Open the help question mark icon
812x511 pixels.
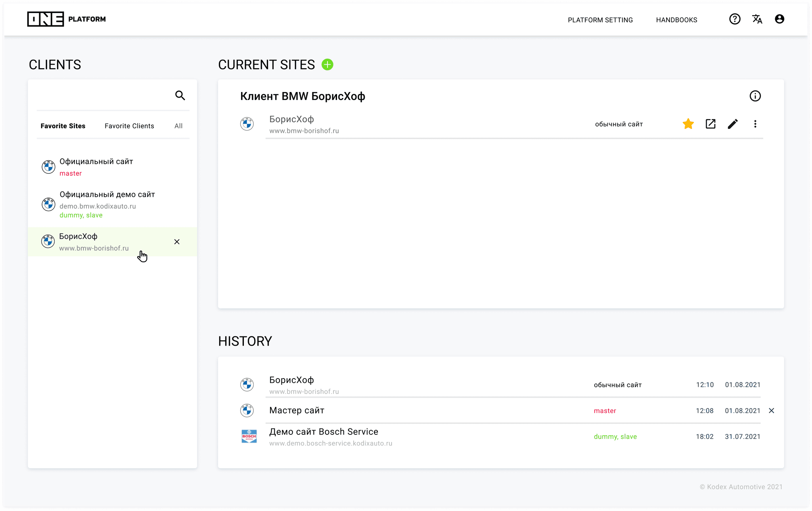[735, 19]
